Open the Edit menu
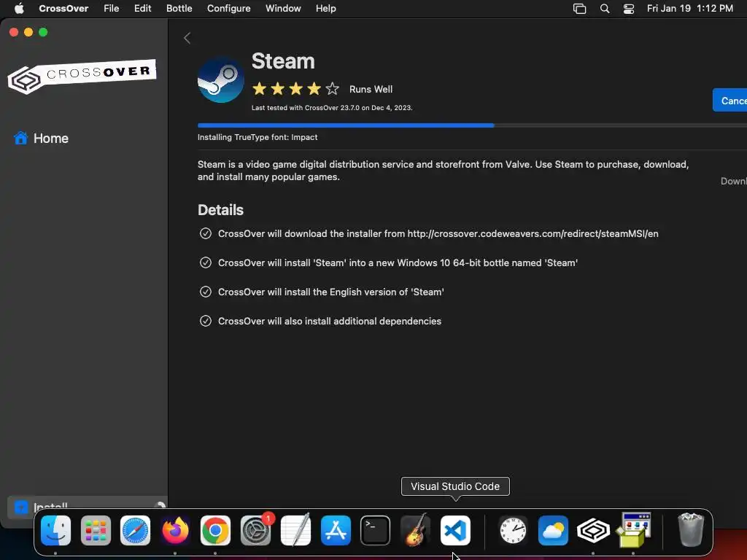The height and width of the screenshot is (560, 747). 142,8
